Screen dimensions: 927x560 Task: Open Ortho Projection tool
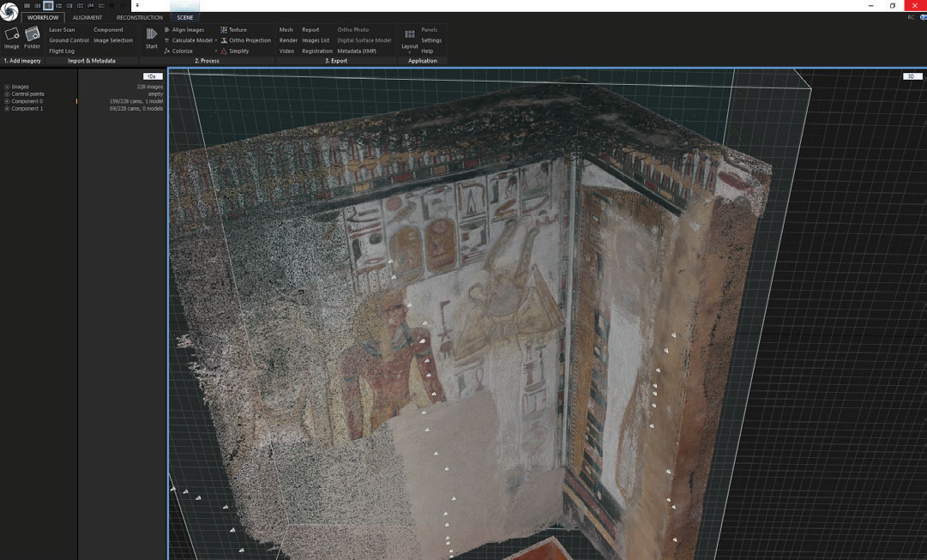point(245,40)
